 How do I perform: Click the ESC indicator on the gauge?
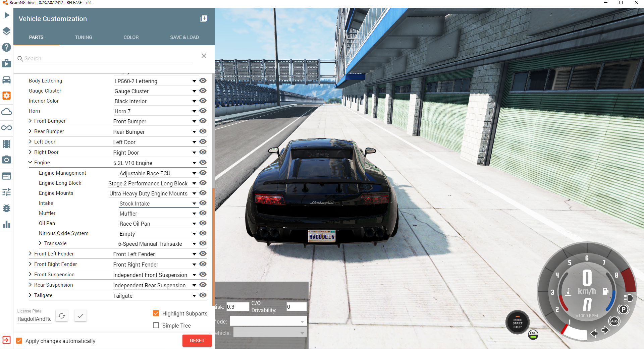pyautogui.click(x=533, y=334)
